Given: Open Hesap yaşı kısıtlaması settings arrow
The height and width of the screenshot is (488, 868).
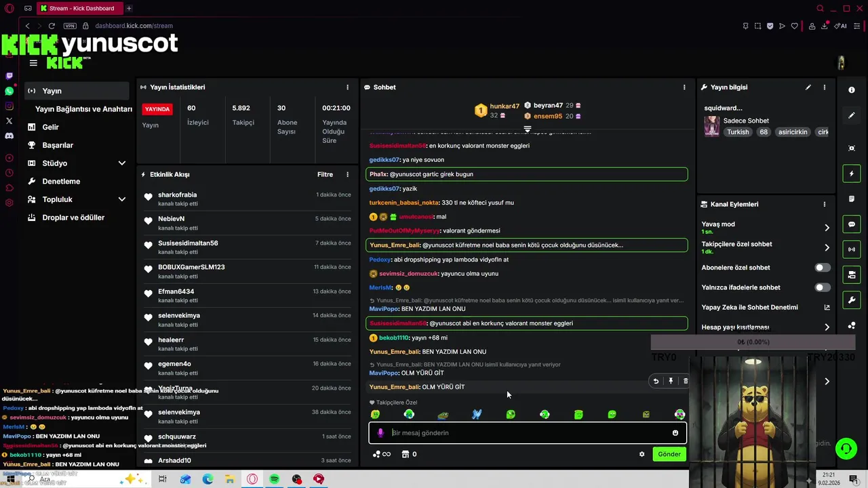Looking at the screenshot, I should click(x=827, y=327).
